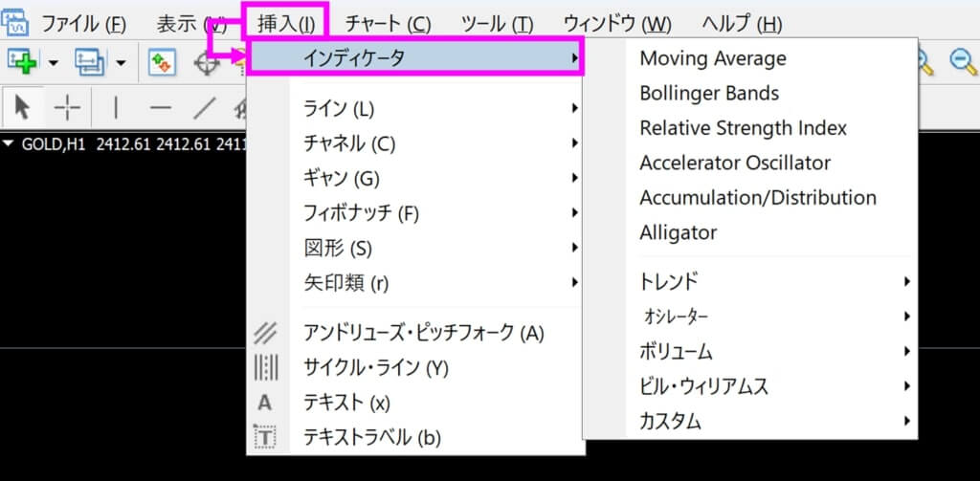Expand the フィボナッチ (F) submenu

click(x=415, y=214)
